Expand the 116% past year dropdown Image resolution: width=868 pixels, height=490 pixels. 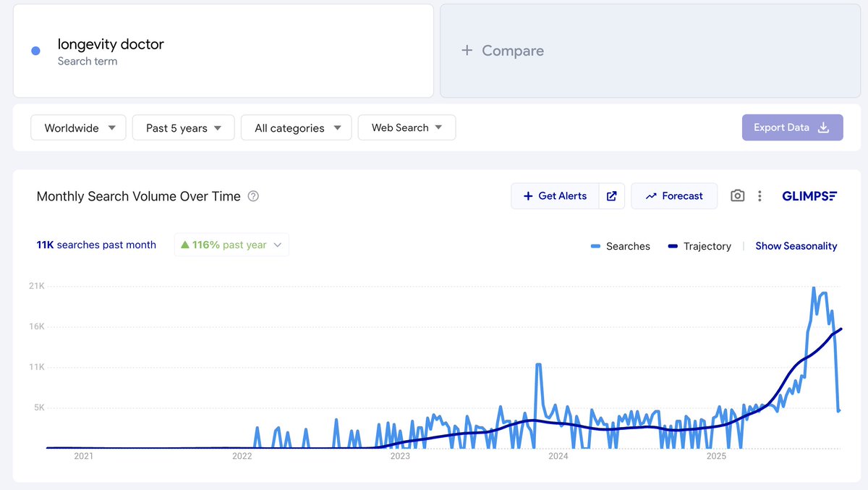(231, 245)
